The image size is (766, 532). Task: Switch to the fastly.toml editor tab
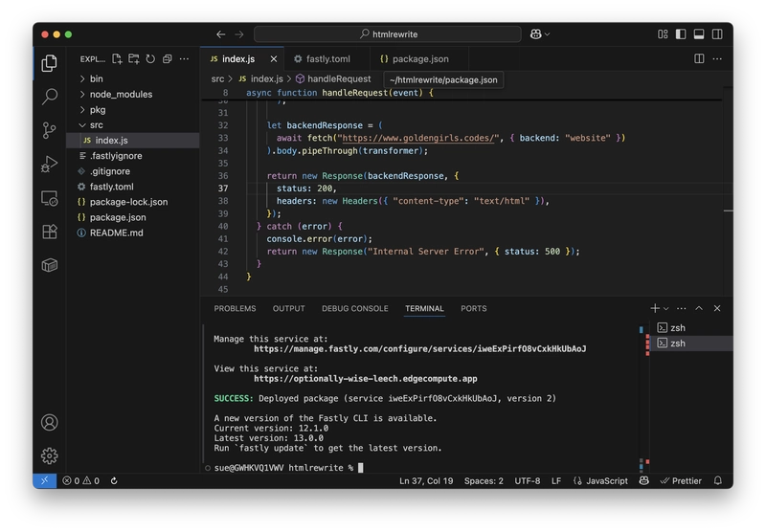point(327,59)
